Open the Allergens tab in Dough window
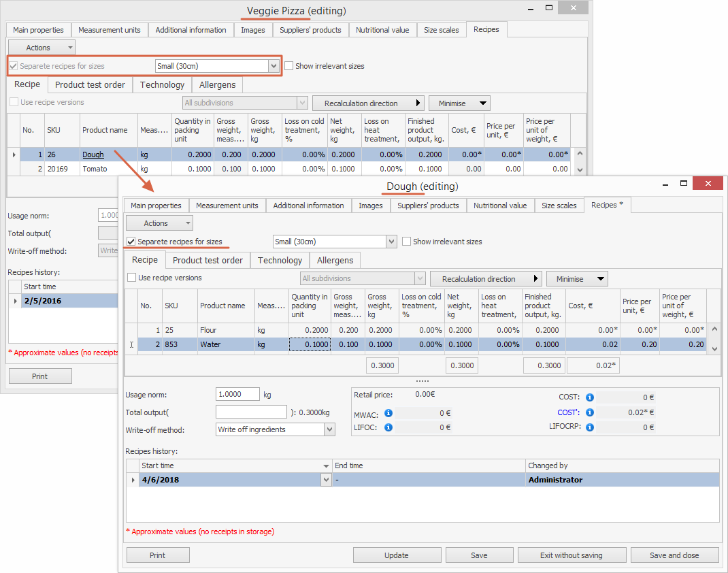Viewport: 728px width, 573px height. (335, 261)
